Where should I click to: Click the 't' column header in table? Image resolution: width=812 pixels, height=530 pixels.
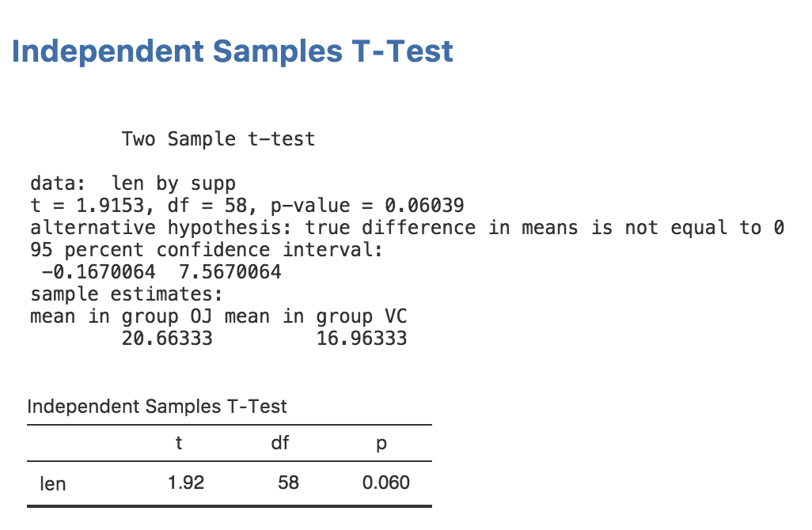pos(180,443)
